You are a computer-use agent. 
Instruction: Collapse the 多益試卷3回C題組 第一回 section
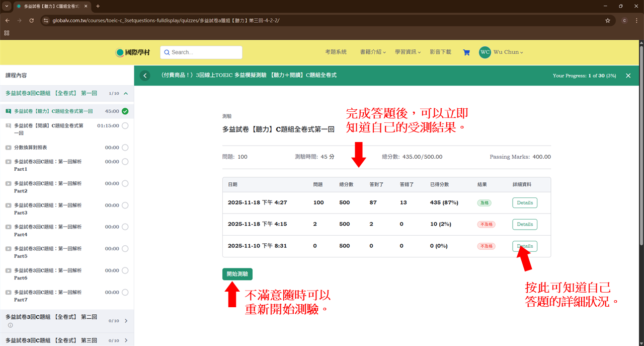pyautogui.click(x=125, y=93)
